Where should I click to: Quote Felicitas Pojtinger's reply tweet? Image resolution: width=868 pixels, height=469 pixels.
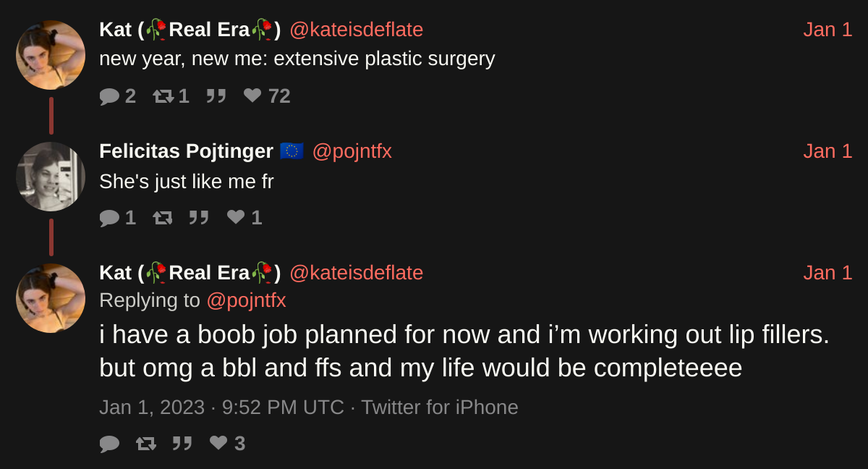199,218
